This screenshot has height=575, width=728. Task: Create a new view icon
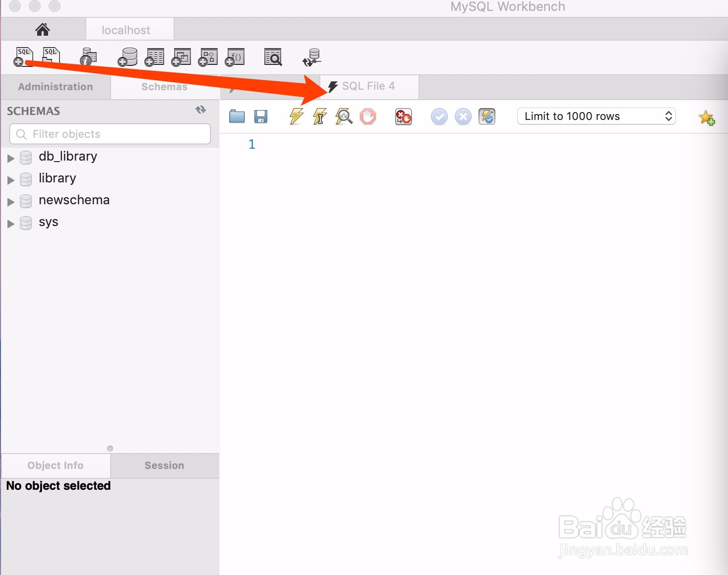181,57
